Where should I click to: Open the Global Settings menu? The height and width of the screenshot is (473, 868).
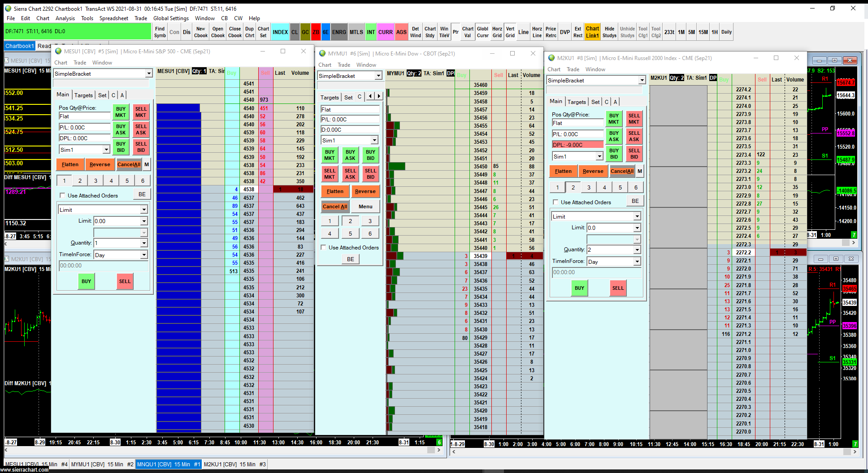pyautogui.click(x=171, y=18)
